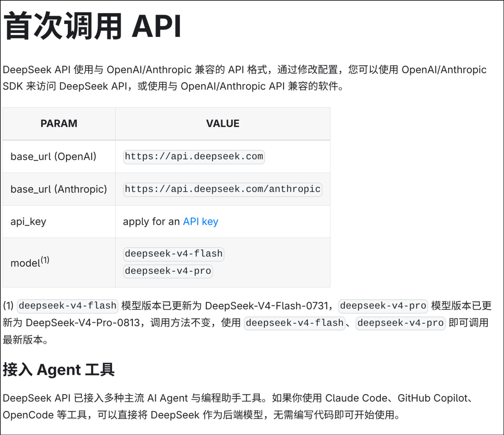
Task: Click the "OpenCode" tool name
Action: [28, 415]
